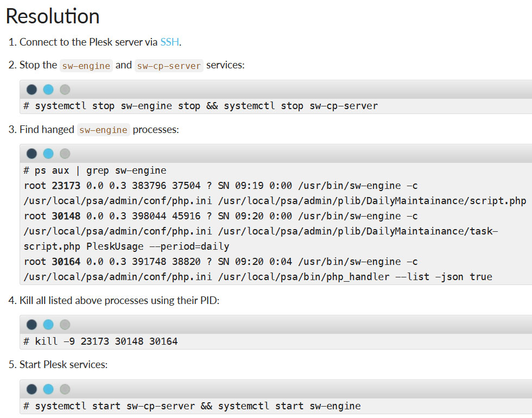Image resolution: width=532 pixels, height=418 pixels.
Task: Click 'script.php PleskUsage --period=daily' line
Action: (126, 246)
